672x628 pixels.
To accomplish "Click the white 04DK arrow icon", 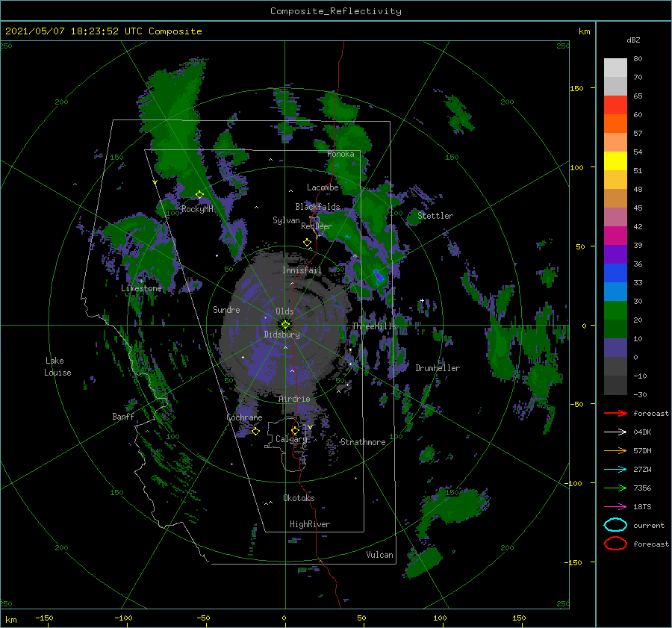I will point(615,432).
